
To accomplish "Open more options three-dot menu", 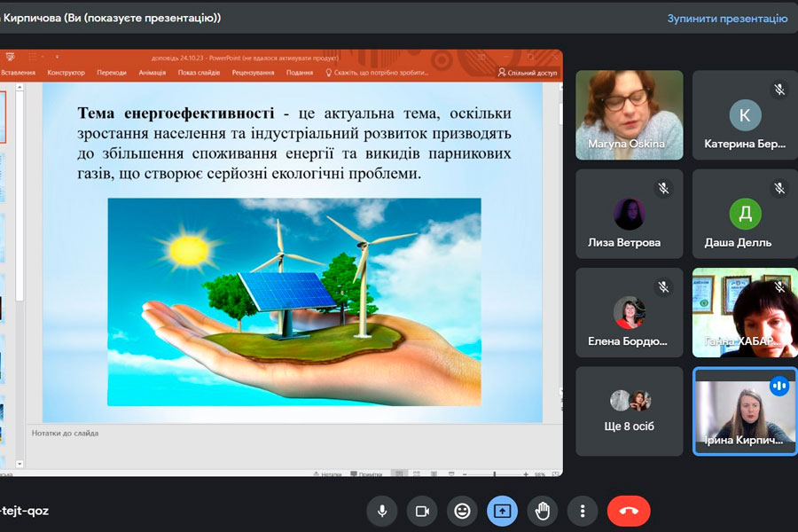I will point(583,511).
